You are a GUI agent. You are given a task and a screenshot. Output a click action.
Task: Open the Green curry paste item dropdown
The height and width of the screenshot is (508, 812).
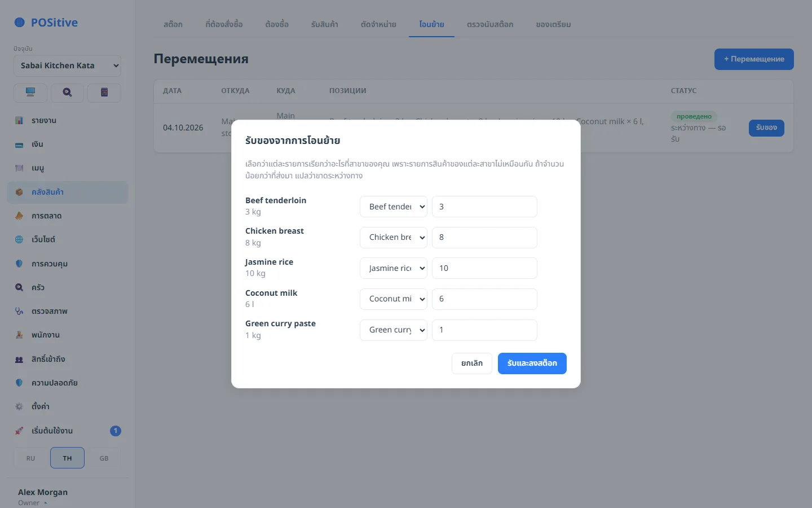click(394, 330)
